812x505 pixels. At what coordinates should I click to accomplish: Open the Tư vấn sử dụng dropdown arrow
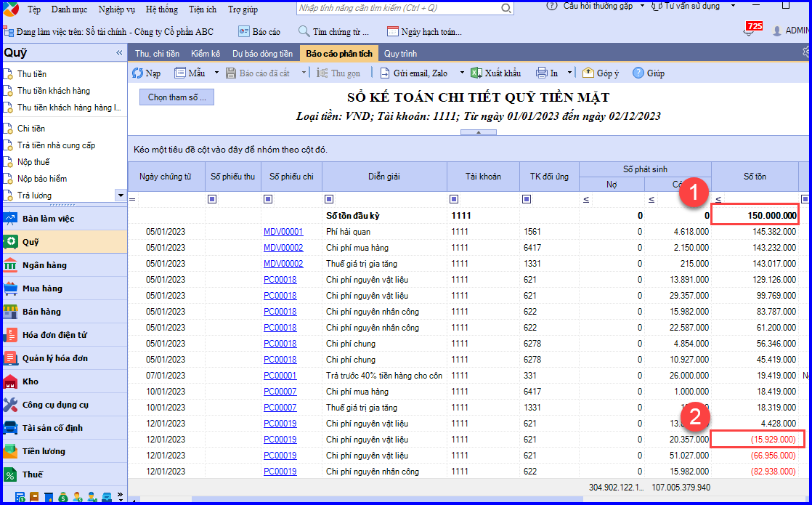click(733, 6)
